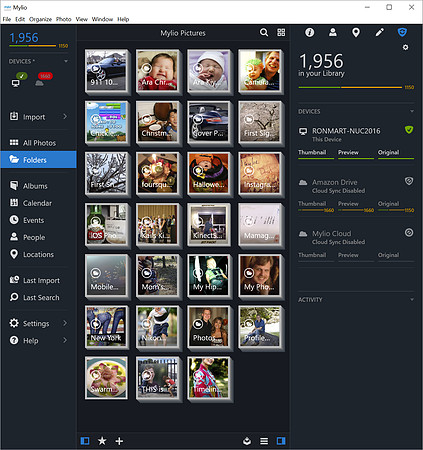423x450 pixels.
Task: Open the Edit pencil panel icon
Action: point(379,32)
